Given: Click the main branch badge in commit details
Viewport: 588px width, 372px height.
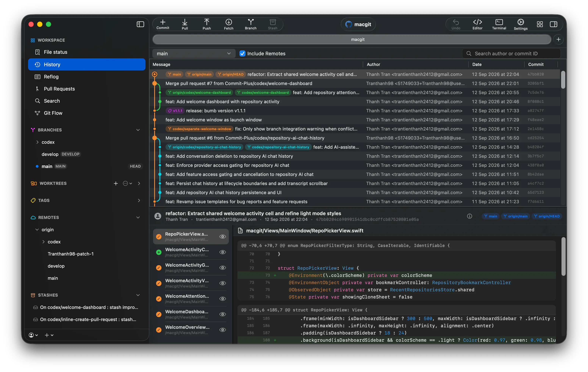Looking at the screenshot, I should click(x=491, y=216).
